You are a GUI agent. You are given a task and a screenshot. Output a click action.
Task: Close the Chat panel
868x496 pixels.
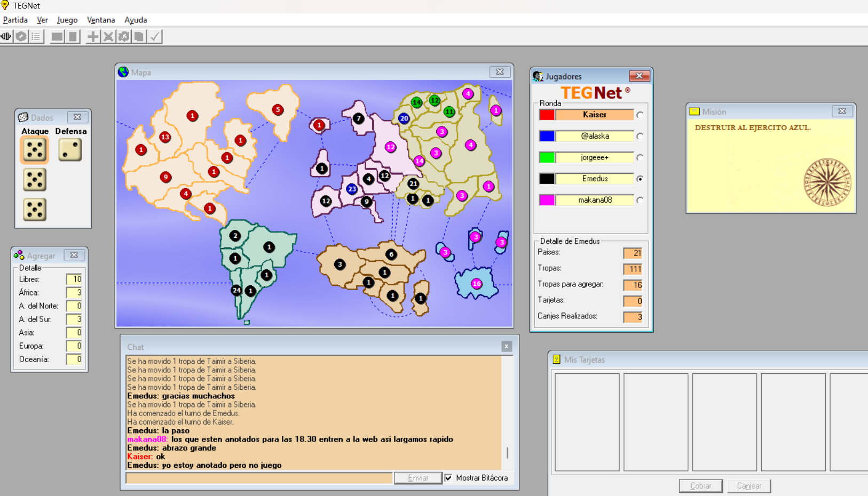(x=507, y=347)
